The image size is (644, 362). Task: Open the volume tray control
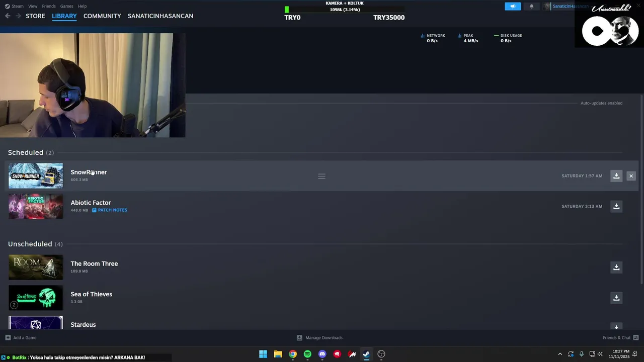coord(600,354)
